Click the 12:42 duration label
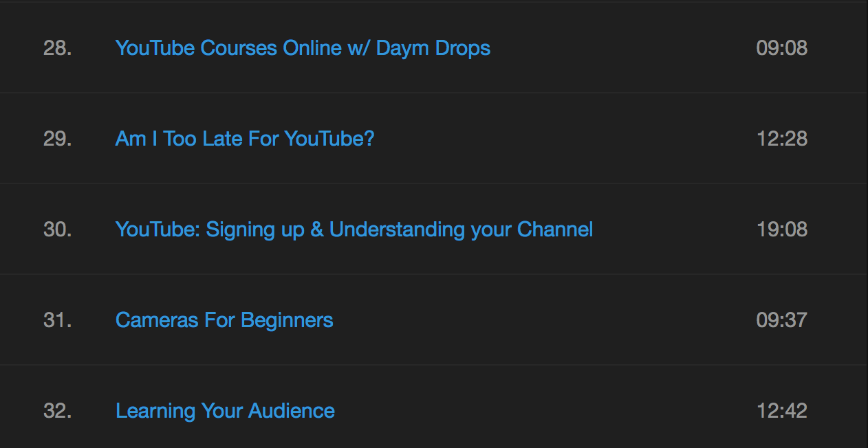 click(x=782, y=411)
